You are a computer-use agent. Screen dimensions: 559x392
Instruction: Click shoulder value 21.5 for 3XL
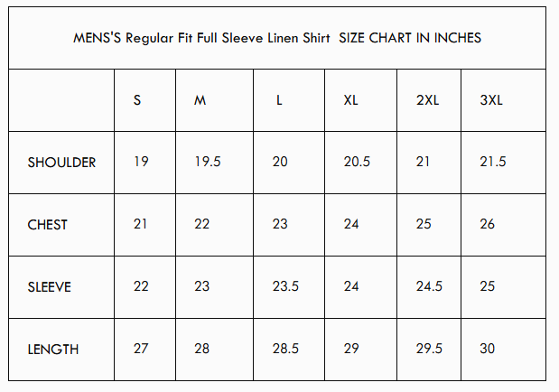(493, 163)
